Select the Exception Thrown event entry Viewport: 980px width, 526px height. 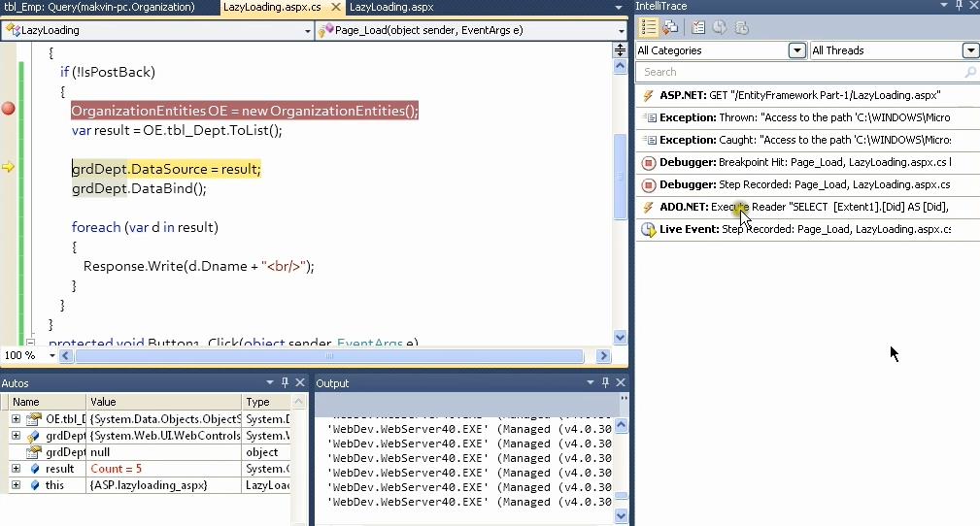[x=807, y=117]
